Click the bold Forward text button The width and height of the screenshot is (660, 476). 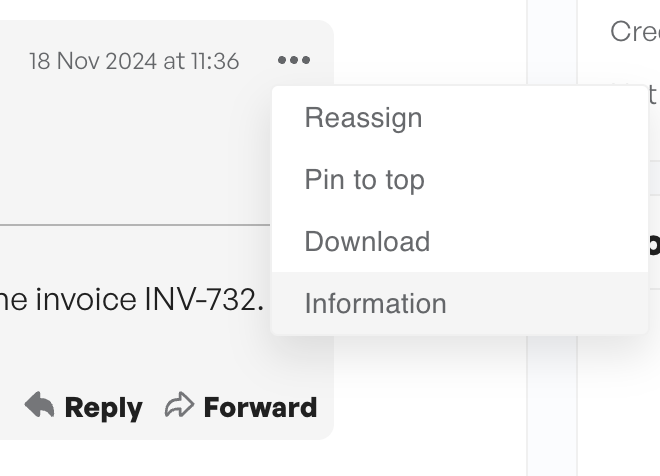coord(260,407)
